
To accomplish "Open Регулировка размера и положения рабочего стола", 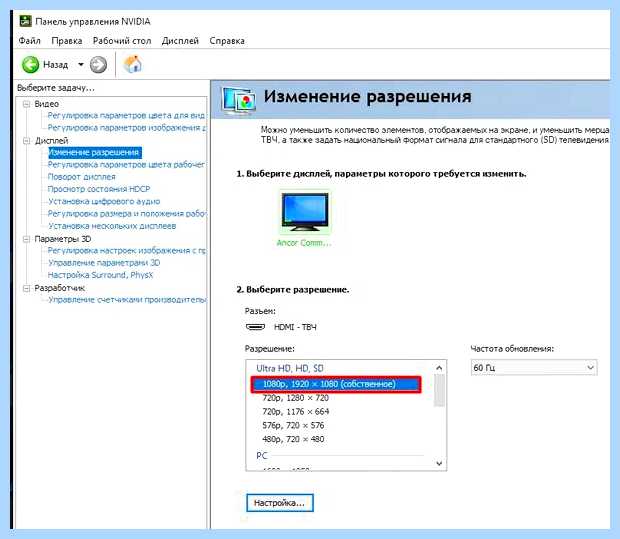I will pyautogui.click(x=127, y=214).
